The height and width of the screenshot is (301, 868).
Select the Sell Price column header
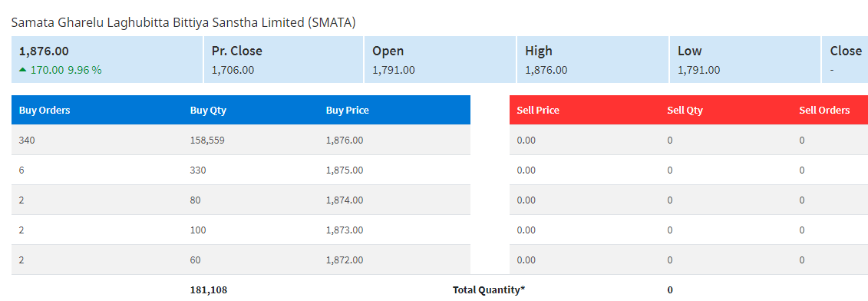[x=538, y=110]
